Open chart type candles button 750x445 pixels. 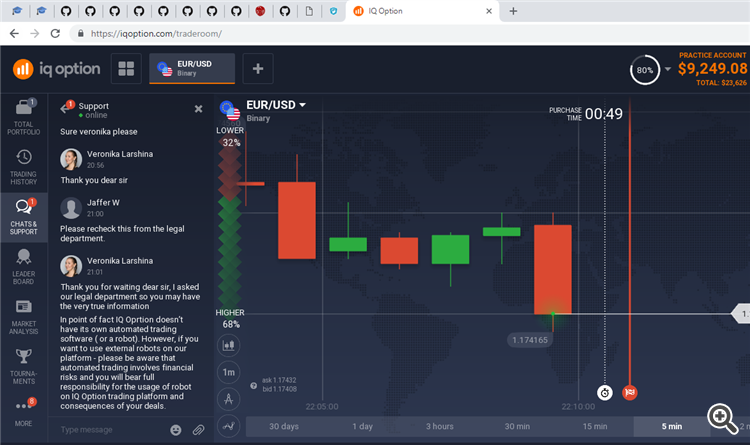pyautogui.click(x=229, y=345)
